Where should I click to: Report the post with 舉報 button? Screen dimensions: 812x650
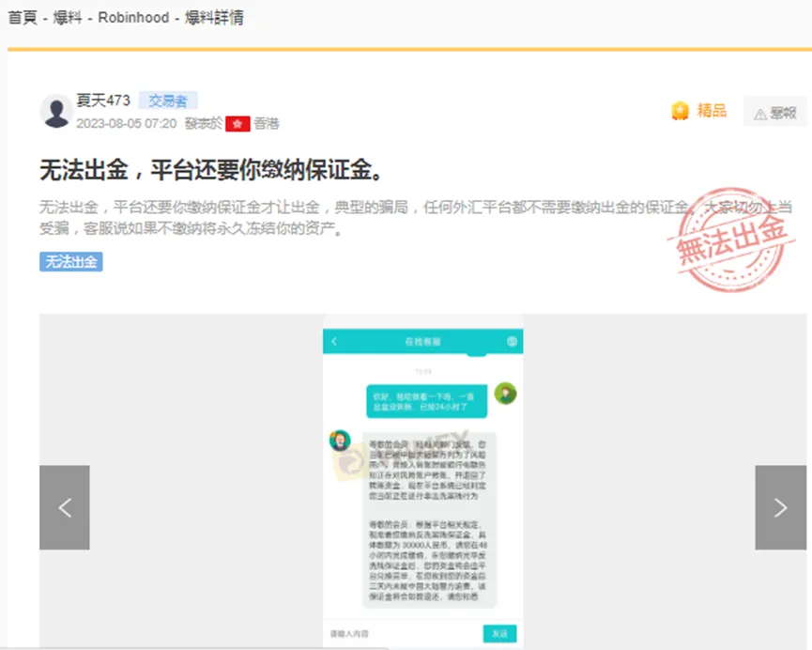pos(774,112)
